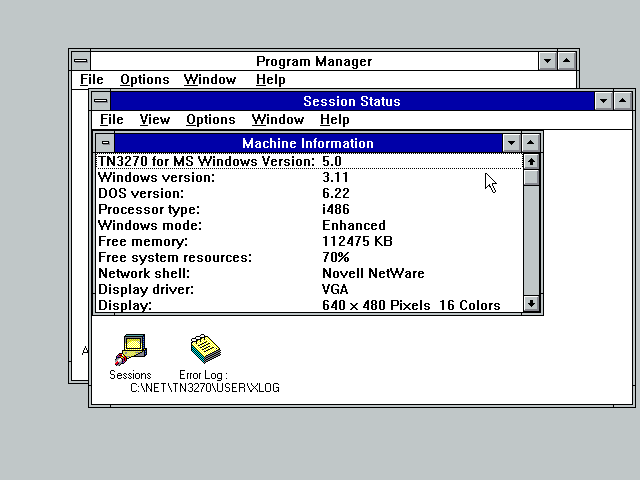Select the TN3270 for MS Windows Version row
This screenshot has height=480, width=640.
[x=309, y=161]
